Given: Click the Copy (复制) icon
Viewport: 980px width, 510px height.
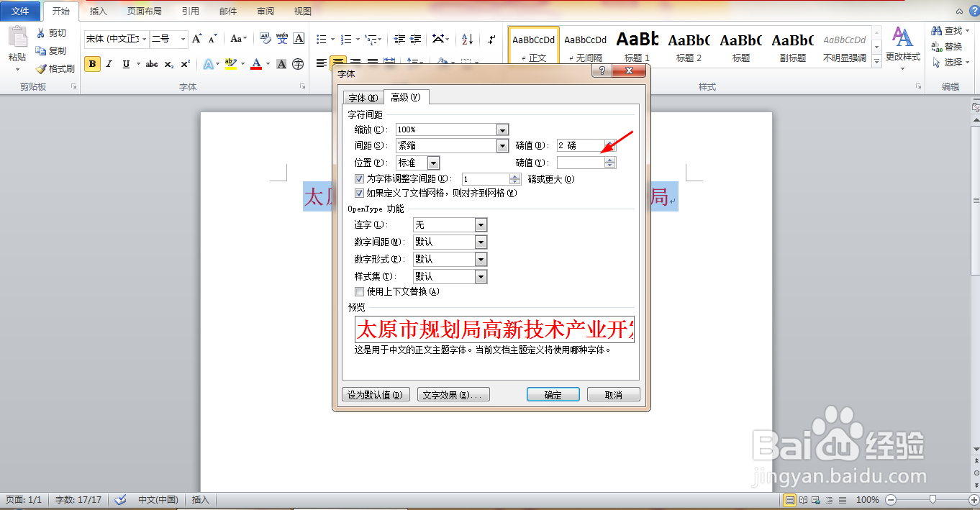Looking at the screenshot, I should pos(41,51).
